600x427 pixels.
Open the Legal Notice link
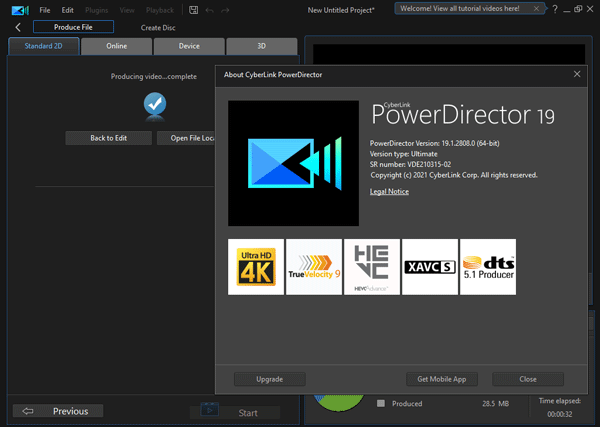[389, 191]
